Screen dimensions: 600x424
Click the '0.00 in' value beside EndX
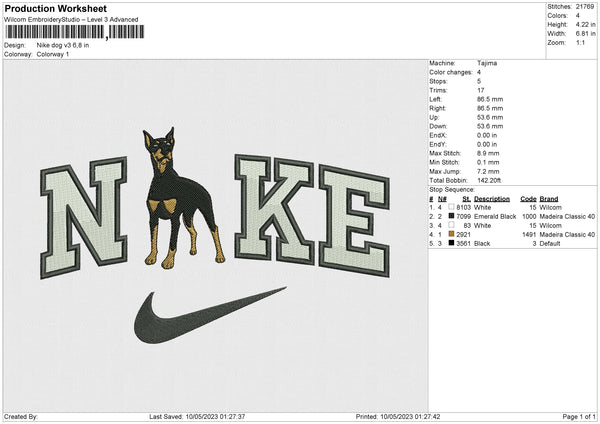(x=487, y=135)
